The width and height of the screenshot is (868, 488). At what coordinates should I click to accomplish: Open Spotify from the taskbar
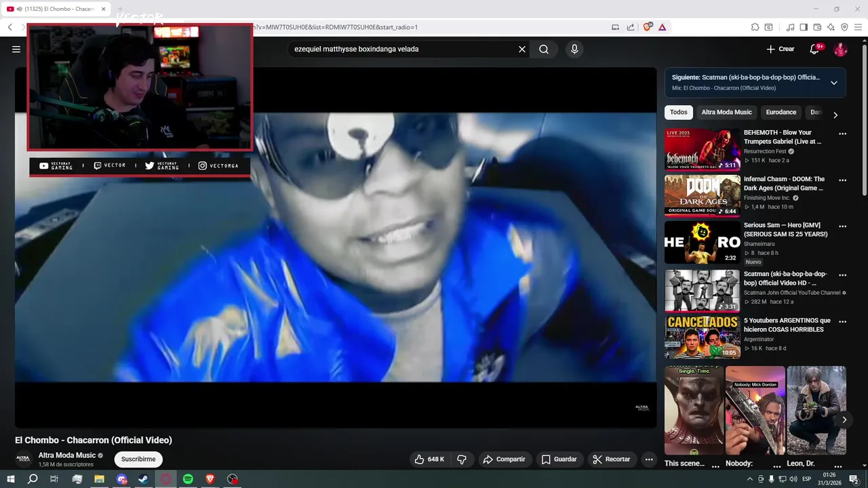[188, 479]
